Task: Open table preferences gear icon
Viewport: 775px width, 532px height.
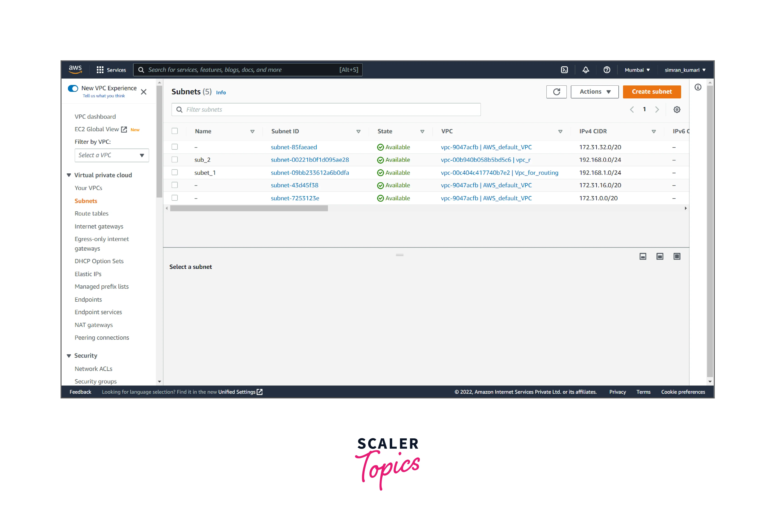Action: point(677,110)
